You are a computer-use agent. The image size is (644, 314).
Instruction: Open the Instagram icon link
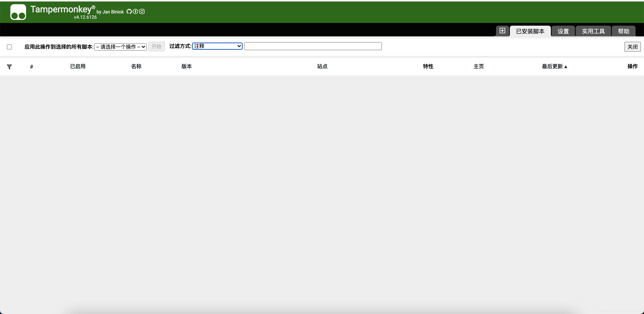(142, 11)
